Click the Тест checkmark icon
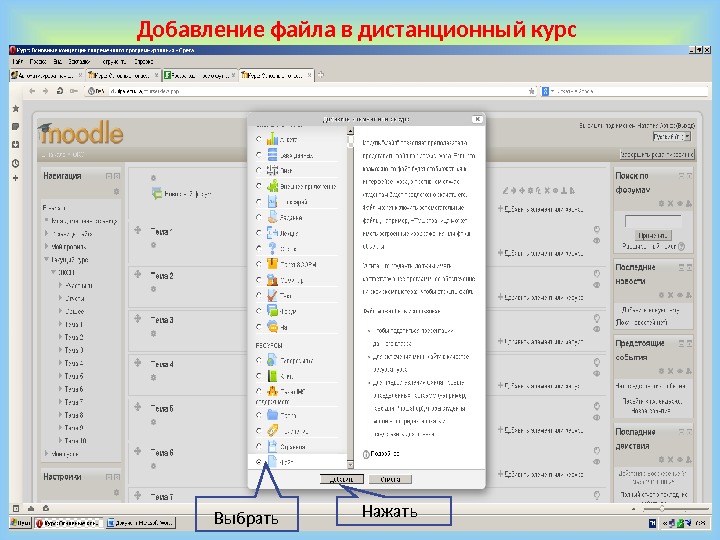 272,295
